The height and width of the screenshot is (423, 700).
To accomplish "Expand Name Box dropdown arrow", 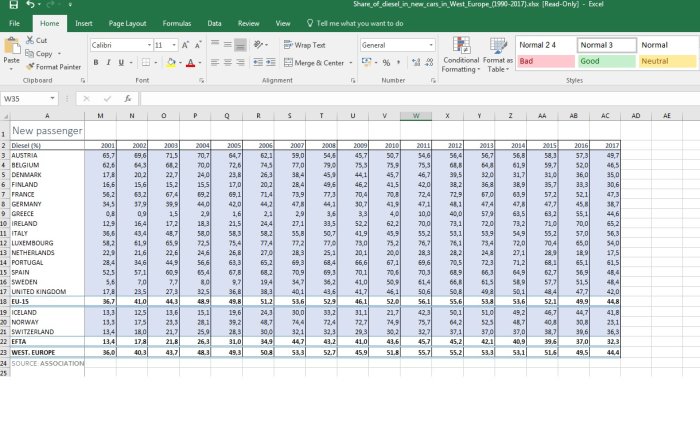I will pos(52,99).
